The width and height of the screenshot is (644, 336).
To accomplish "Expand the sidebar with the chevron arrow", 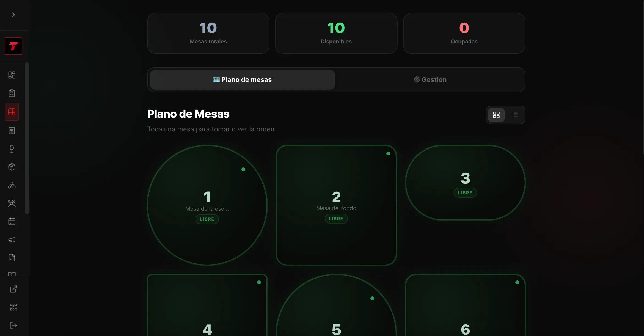I will pyautogui.click(x=13, y=15).
